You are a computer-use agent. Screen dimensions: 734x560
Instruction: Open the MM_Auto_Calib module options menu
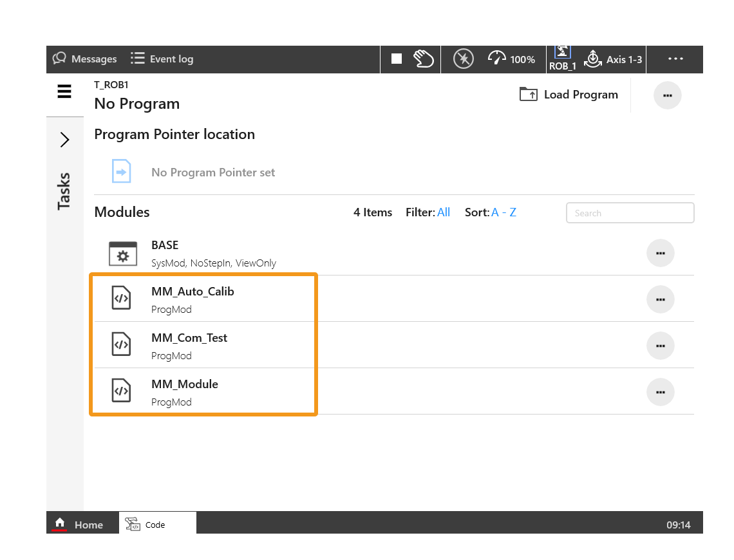660,300
